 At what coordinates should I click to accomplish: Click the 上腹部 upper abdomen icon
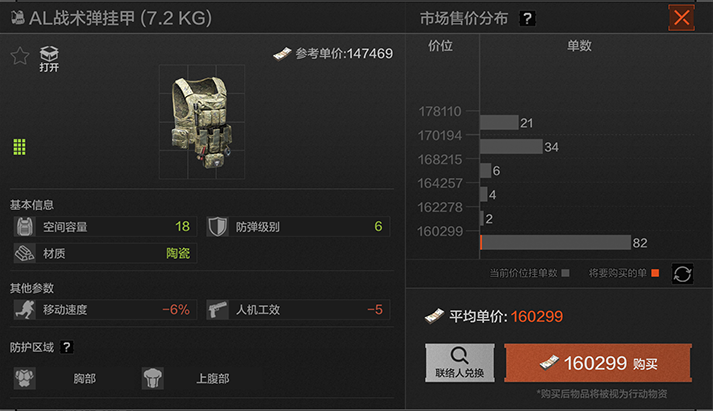point(153,378)
